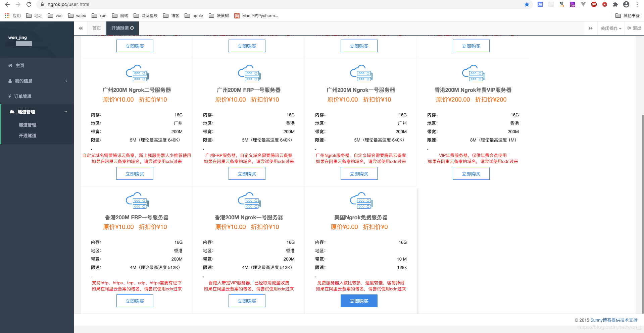
Task: Open 主页 in the sidebar
Action: click(x=37, y=65)
